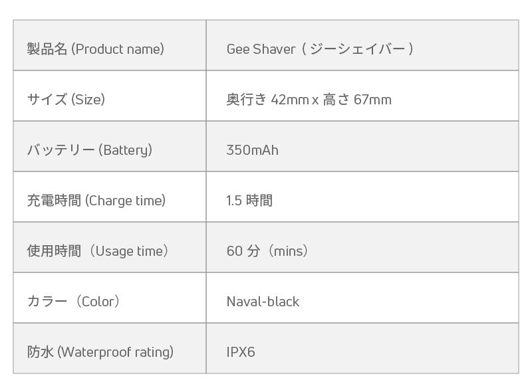Viewport: 532px width, 392px height.
Task: Click the 60 分 usage time value
Action: click(x=243, y=251)
